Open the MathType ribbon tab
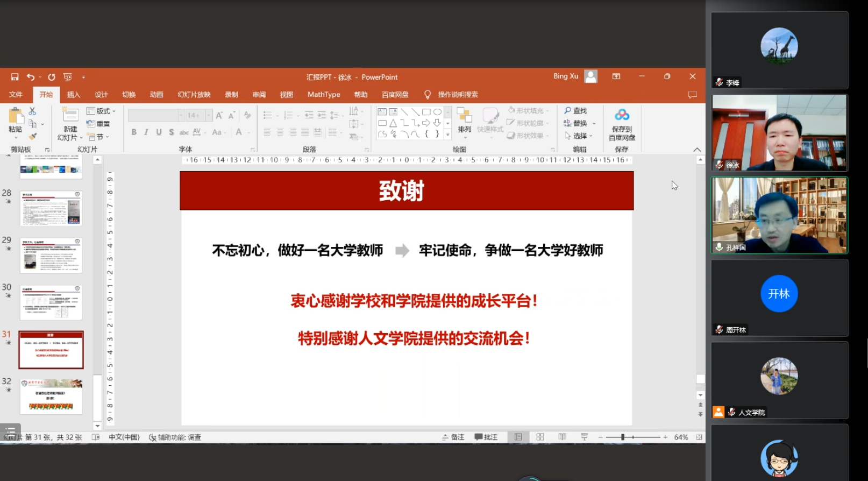This screenshot has width=868, height=481. click(x=324, y=95)
